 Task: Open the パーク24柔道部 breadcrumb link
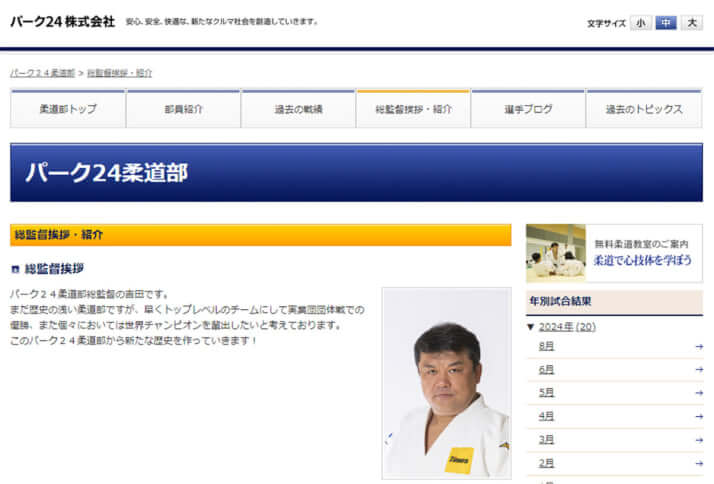click(x=42, y=73)
